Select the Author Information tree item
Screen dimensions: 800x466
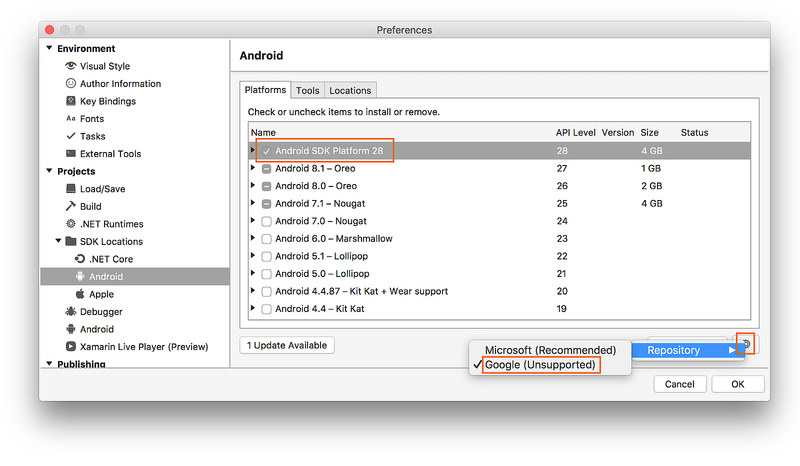tap(120, 84)
